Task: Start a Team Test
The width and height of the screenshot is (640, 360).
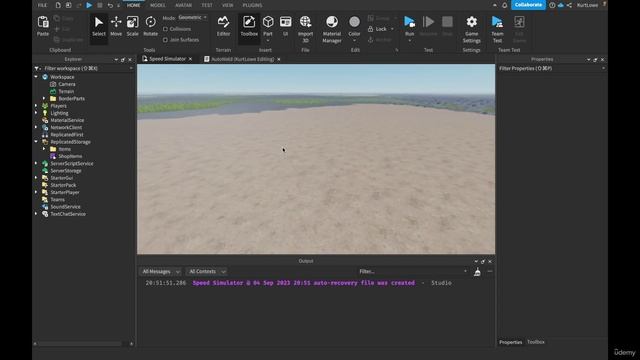Action: point(497,29)
